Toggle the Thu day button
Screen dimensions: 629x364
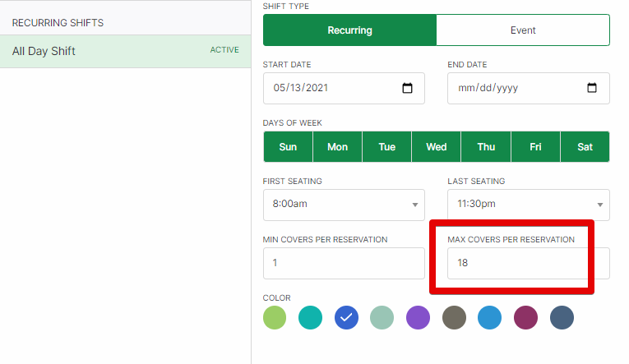486,147
